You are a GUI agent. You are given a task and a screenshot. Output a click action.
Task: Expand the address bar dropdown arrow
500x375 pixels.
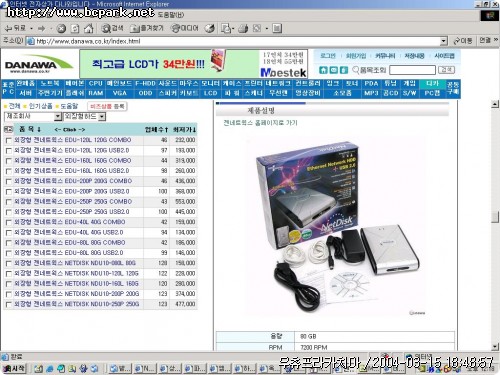pos(443,41)
